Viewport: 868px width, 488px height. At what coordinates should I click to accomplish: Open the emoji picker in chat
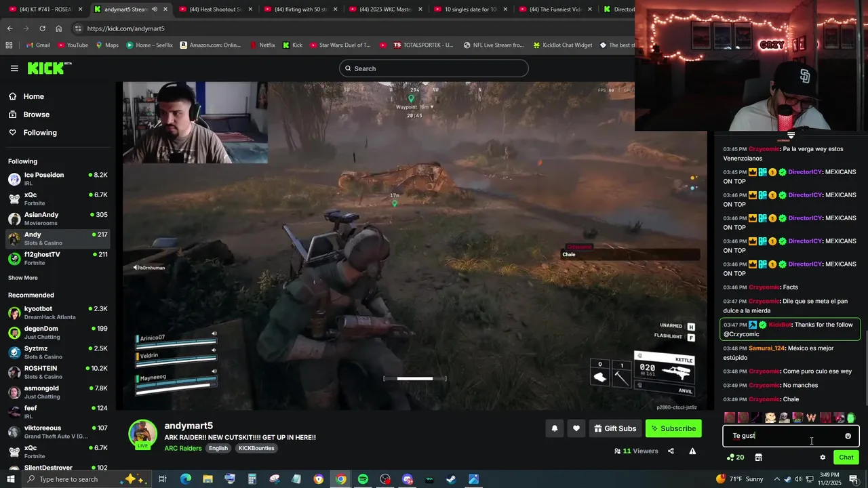click(x=848, y=436)
